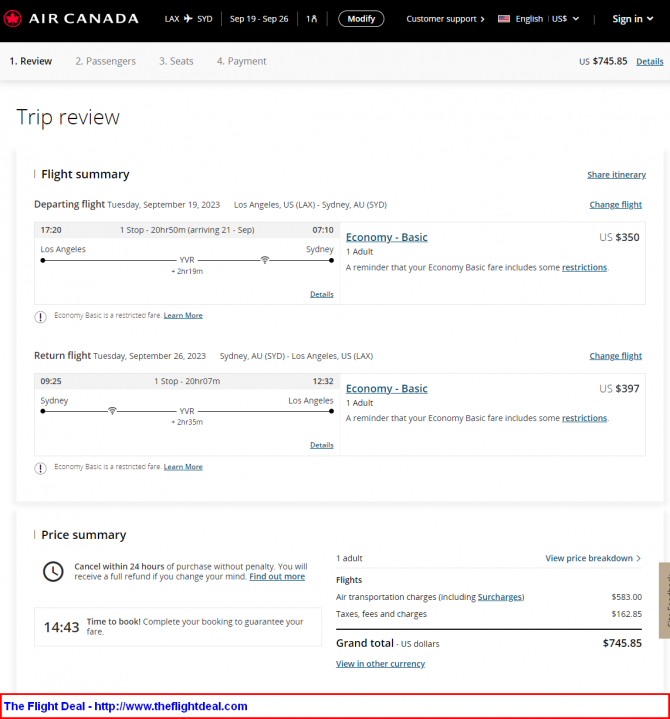This screenshot has width=670, height=719.
Task: Click Wi-Fi icon on return flight route
Action: (112, 410)
